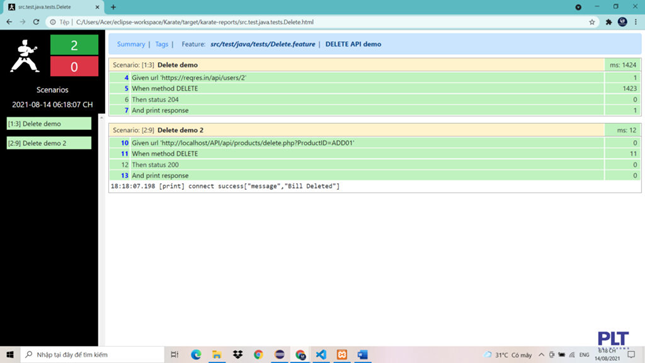Open Microsoft Word from the taskbar

362,354
